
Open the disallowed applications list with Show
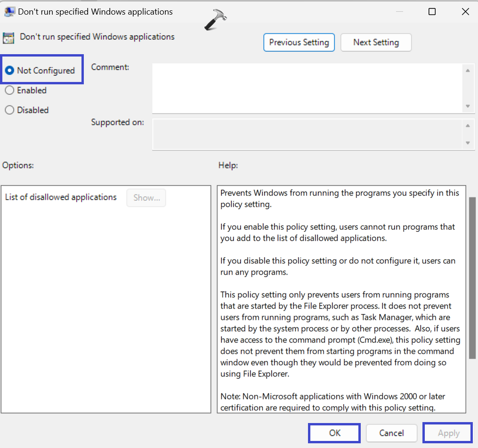coord(146,198)
